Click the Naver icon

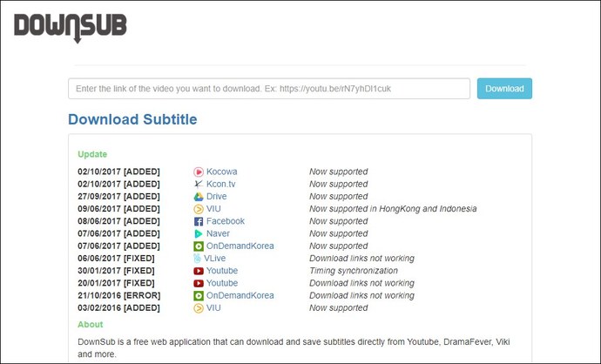[199, 233]
